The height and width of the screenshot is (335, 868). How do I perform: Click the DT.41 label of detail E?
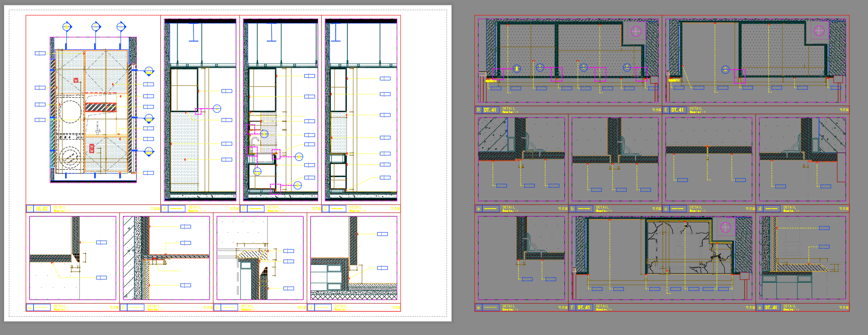click(x=677, y=110)
